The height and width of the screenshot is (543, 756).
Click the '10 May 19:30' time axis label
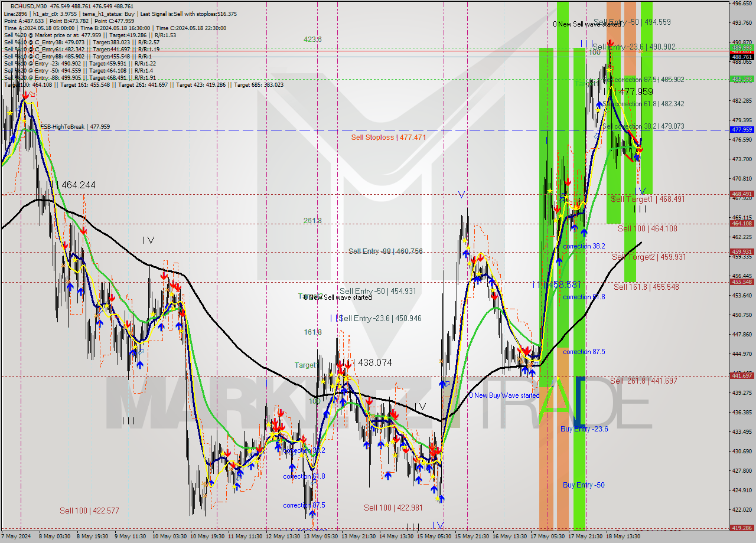(x=207, y=537)
